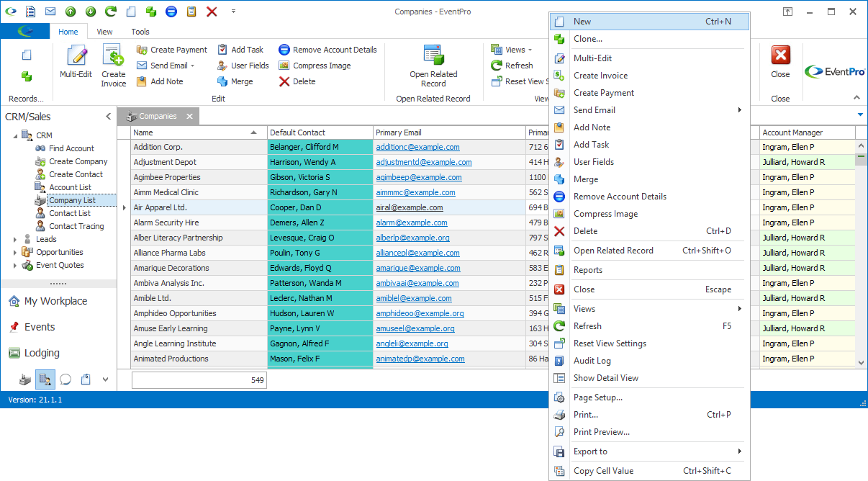
Task: Click the envelope icon in quick access toolbar
Action: pyautogui.click(x=50, y=12)
